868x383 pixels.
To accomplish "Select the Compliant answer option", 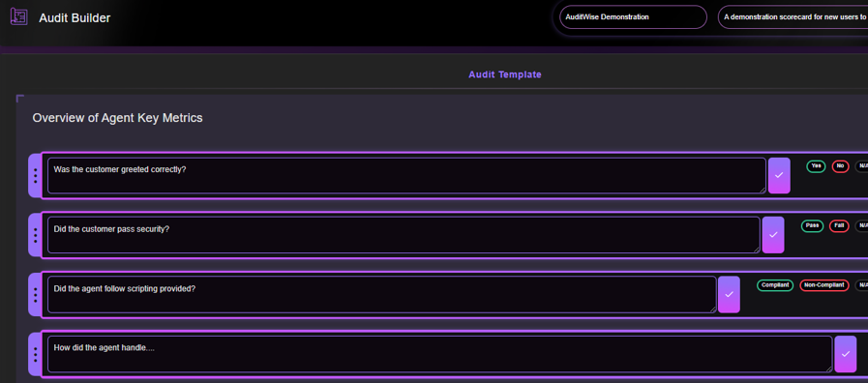I will (775, 285).
